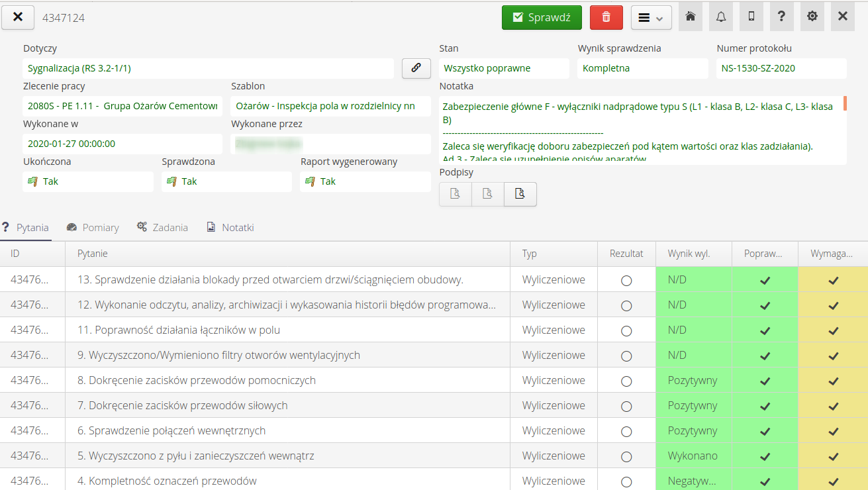Switch to the Notatki tab
The width and height of the screenshot is (868, 490).
click(x=230, y=228)
